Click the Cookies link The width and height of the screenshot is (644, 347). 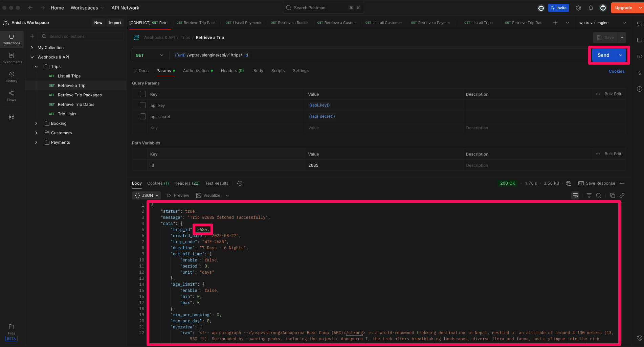tap(616, 71)
